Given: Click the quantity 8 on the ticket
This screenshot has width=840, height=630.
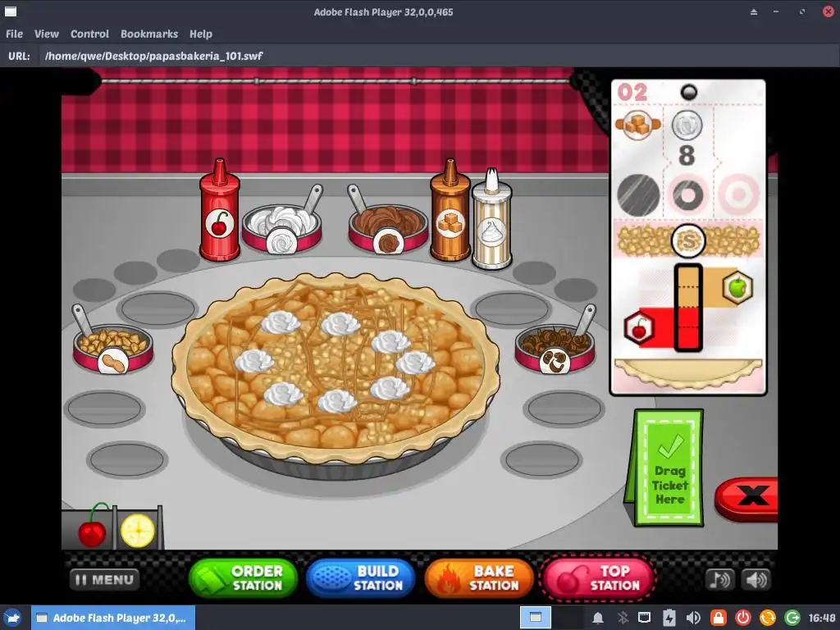Looking at the screenshot, I should 687,155.
